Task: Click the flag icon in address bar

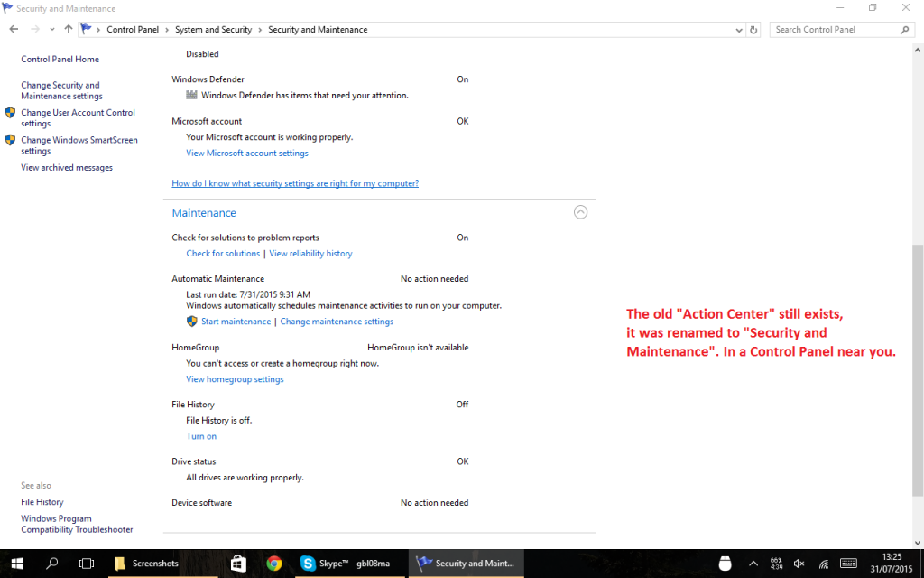Action: (87, 29)
